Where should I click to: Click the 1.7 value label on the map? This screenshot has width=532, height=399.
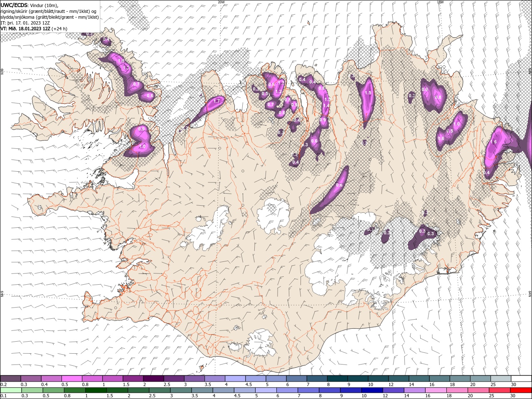[216, 101]
